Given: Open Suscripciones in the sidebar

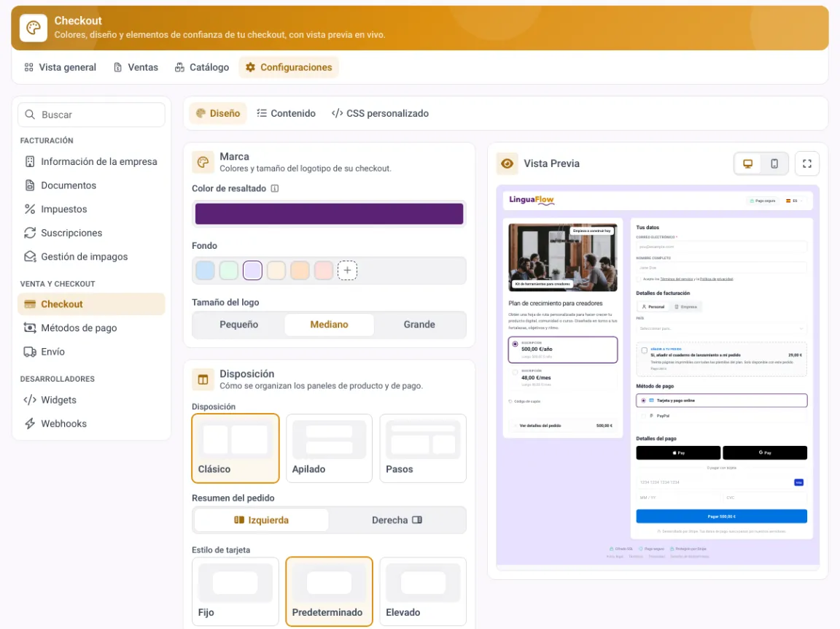Looking at the screenshot, I should pos(92,233).
